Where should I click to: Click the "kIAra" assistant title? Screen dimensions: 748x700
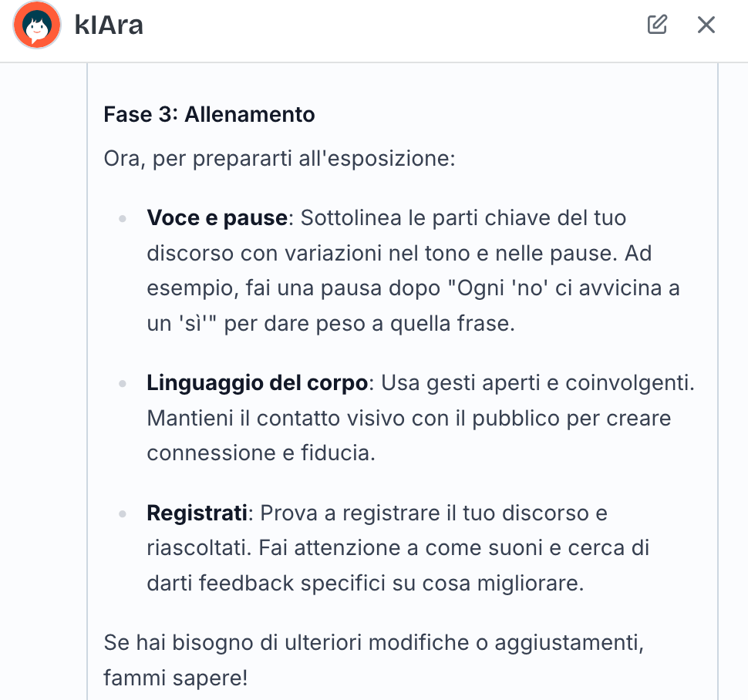point(109,25)
